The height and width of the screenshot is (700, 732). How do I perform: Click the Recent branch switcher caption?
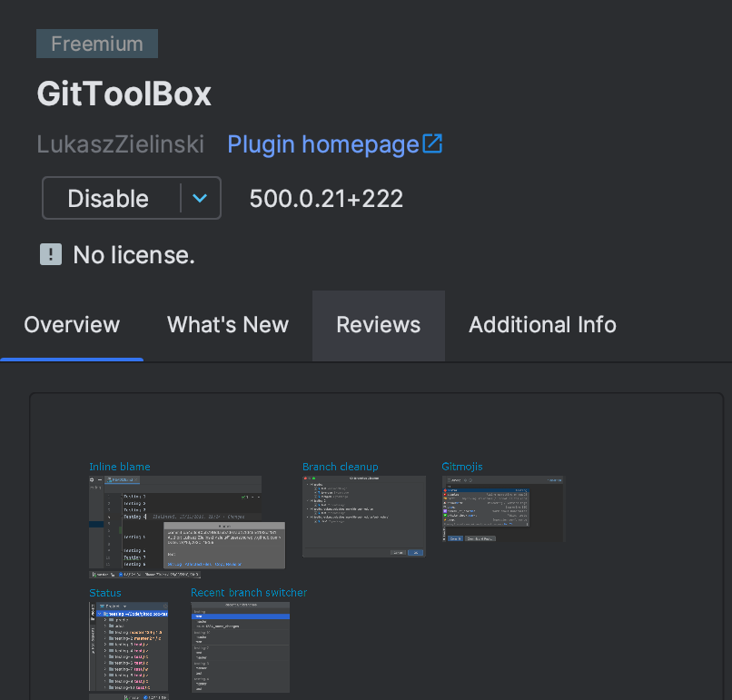249,593
